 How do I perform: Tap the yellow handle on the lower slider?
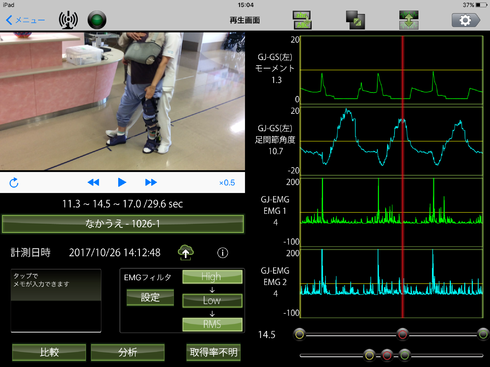click(369, 355)
